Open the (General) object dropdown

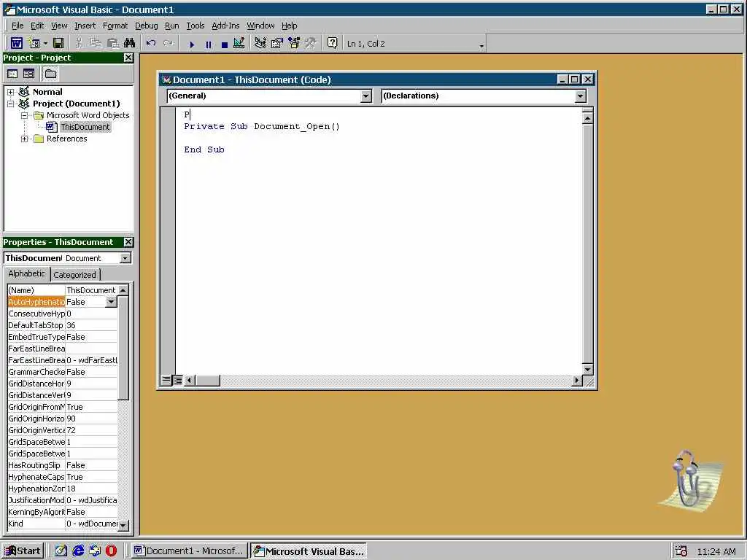click(x=366, y=96)
